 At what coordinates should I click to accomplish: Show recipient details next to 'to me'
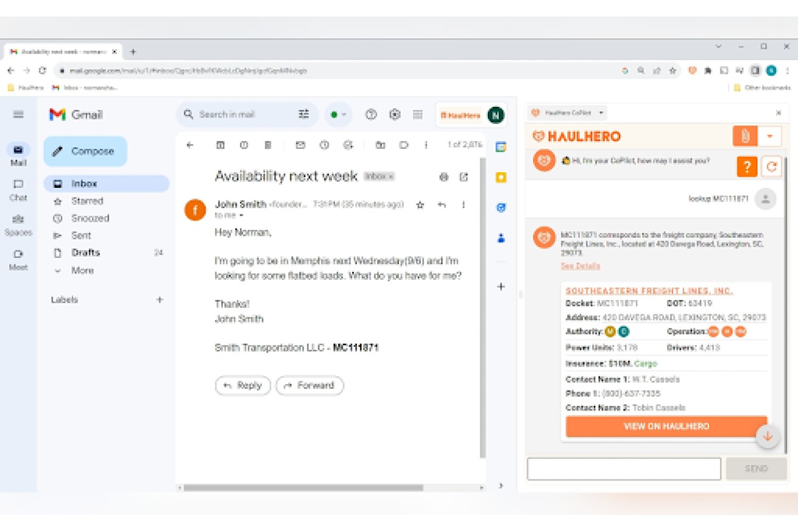pos(241,215)
